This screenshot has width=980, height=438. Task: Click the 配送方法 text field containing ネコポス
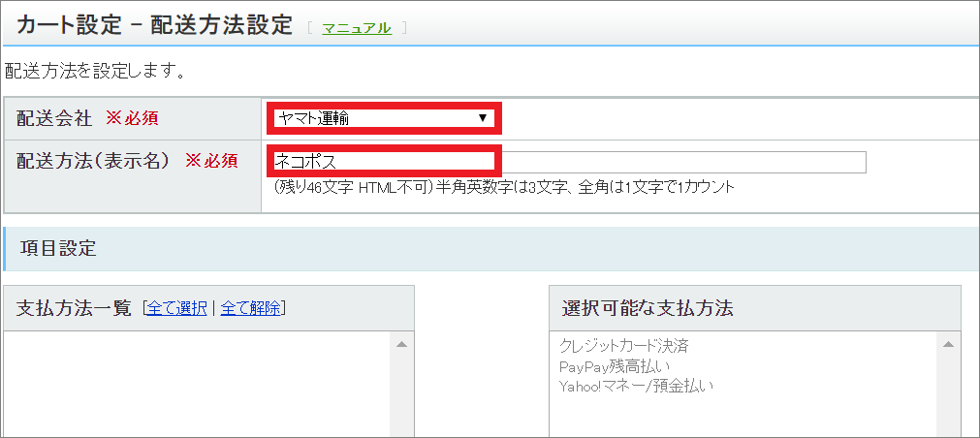(x=567, y=162)
